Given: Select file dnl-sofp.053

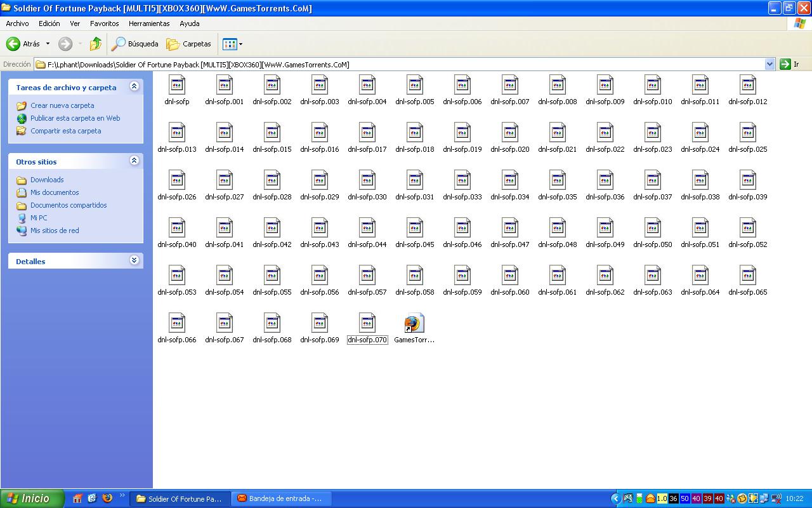Looking at the screenshot, I should 177,281.
